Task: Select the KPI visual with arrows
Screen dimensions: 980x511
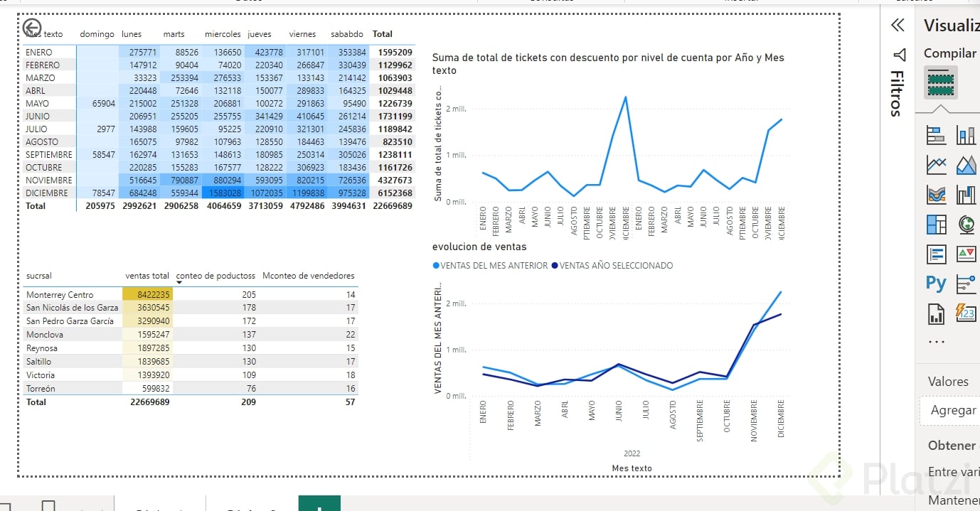Action: point(966,254)
